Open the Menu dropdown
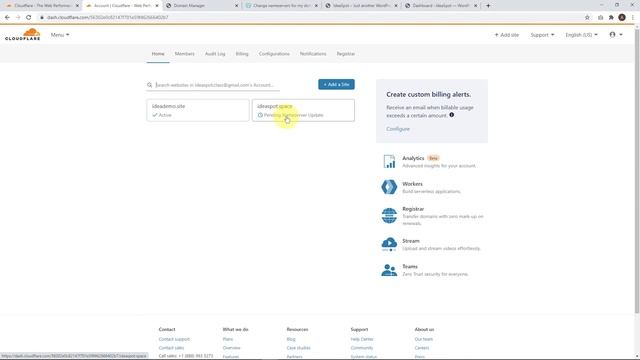 tap(60, 35)
